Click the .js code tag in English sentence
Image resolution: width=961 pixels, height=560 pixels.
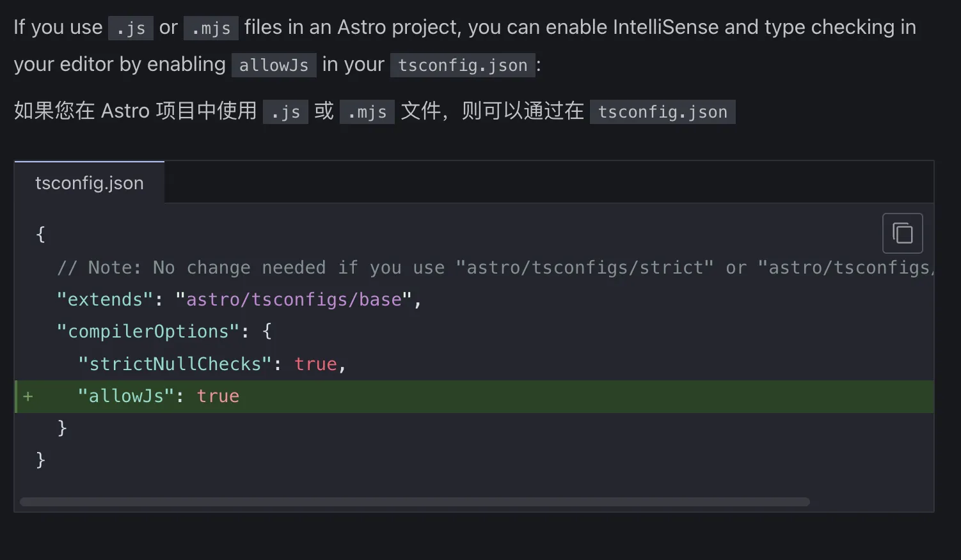pos(131,28)
